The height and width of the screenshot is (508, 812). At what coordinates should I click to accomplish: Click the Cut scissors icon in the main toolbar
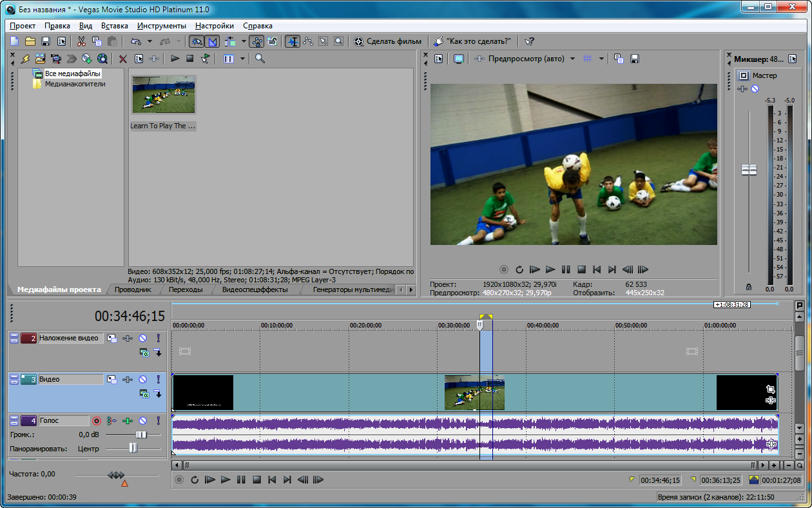[x=81, y=41]
